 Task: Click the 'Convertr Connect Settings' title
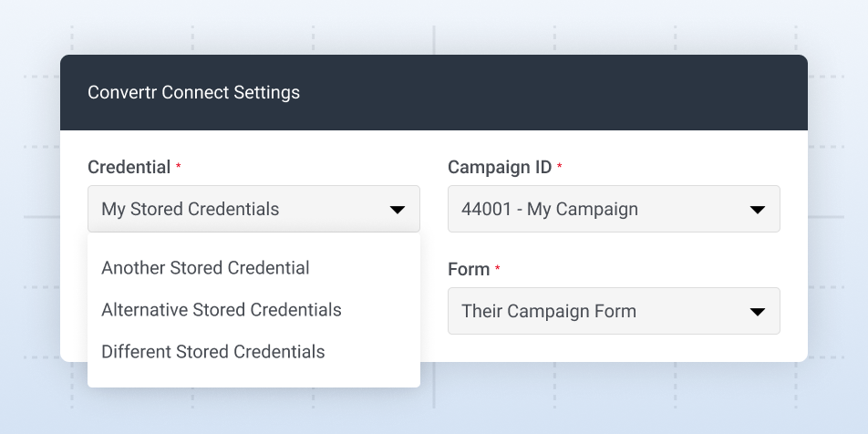pyautogui.click(x=193, y=93)
